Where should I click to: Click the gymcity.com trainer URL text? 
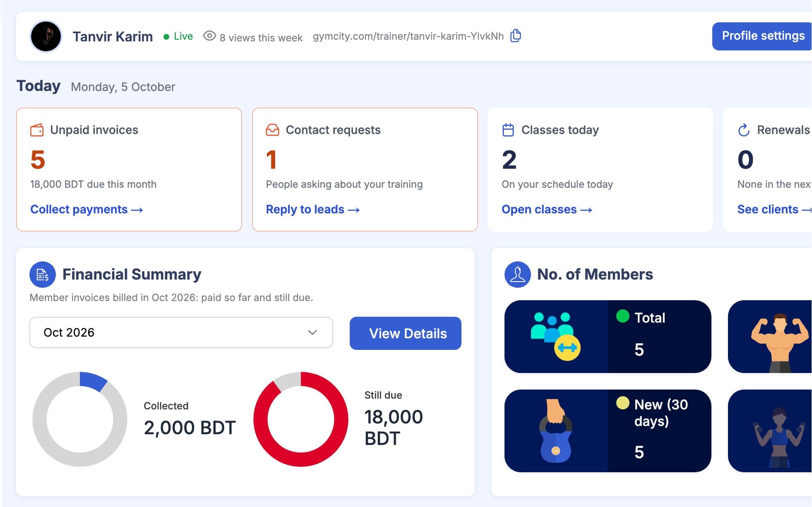pyautogui.click(x=408, y=36)
